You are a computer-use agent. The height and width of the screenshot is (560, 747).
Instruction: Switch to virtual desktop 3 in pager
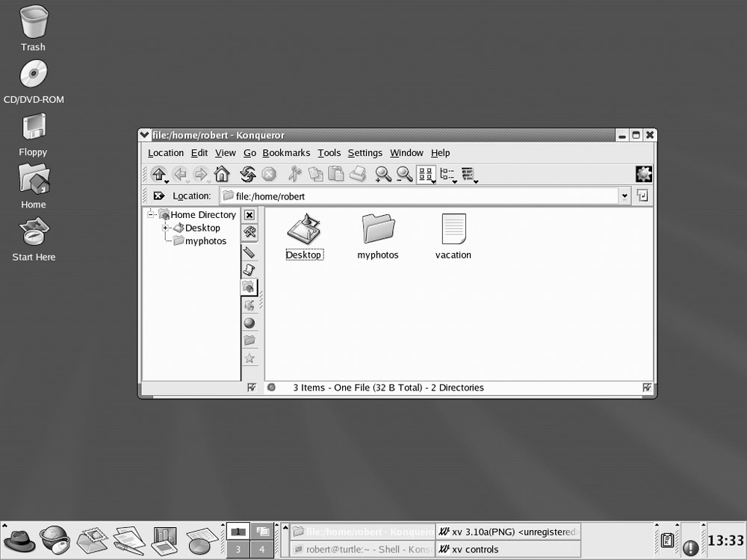[x=238, y=550]
